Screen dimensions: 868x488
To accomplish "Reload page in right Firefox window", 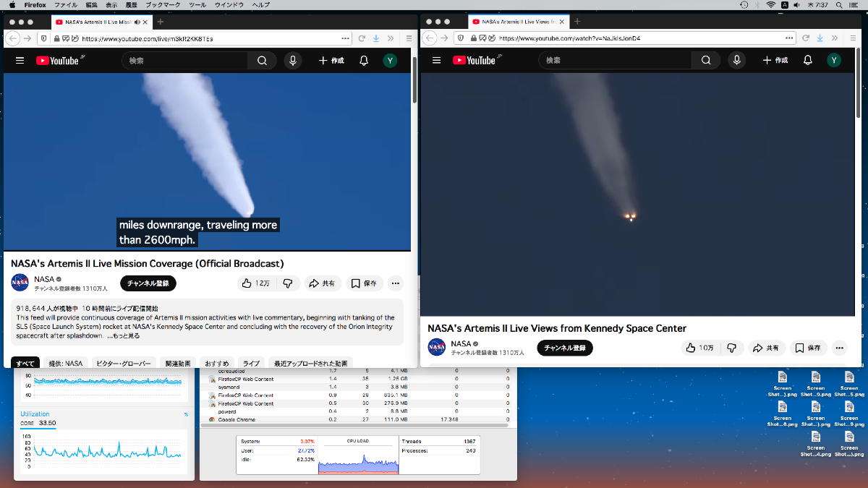I will pos(805,38).
